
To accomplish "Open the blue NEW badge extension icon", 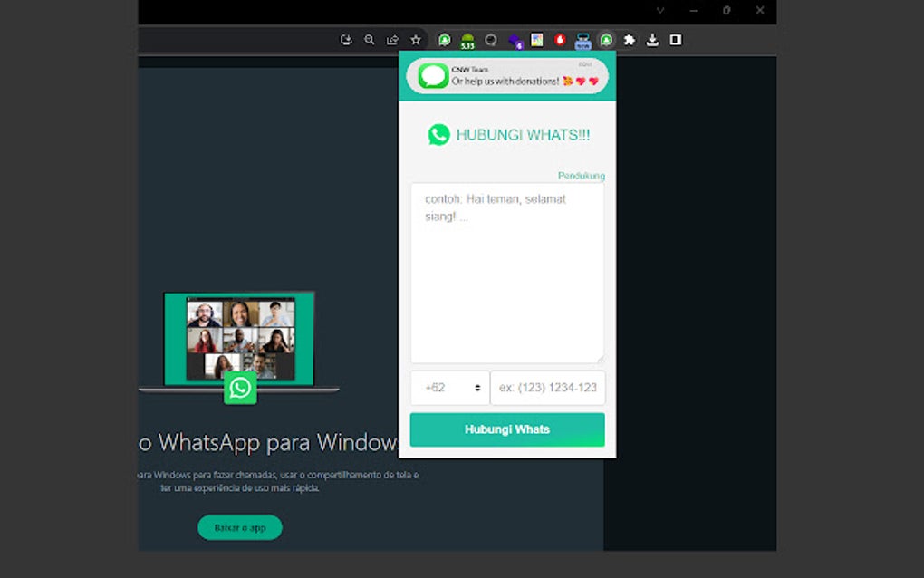I will (x=582, y=41).
